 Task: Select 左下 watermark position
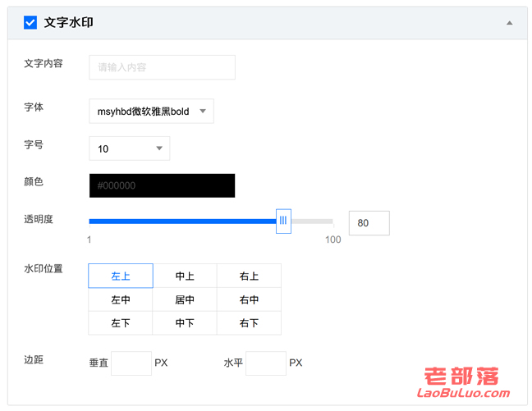pyautogui.click(x=121, y=323)
